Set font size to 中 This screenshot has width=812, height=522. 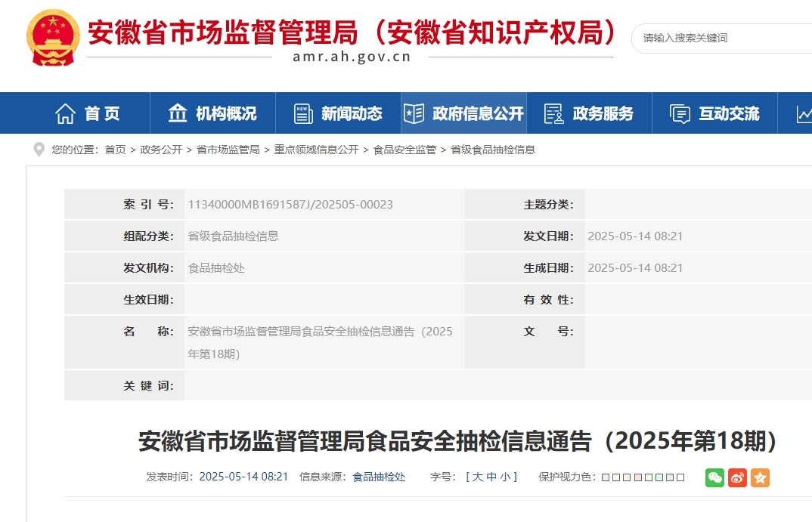tap(491, 477)
